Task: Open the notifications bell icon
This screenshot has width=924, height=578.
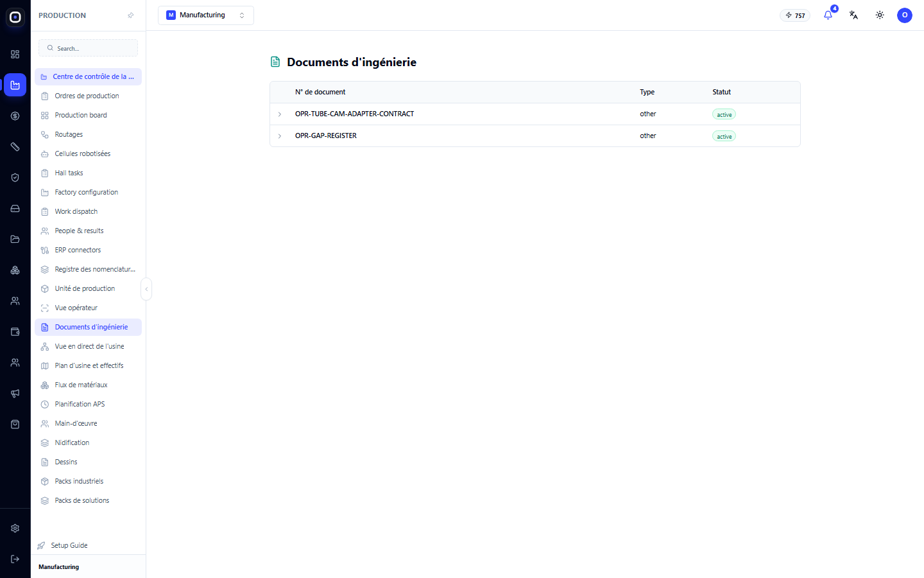Action: (828, 15)
